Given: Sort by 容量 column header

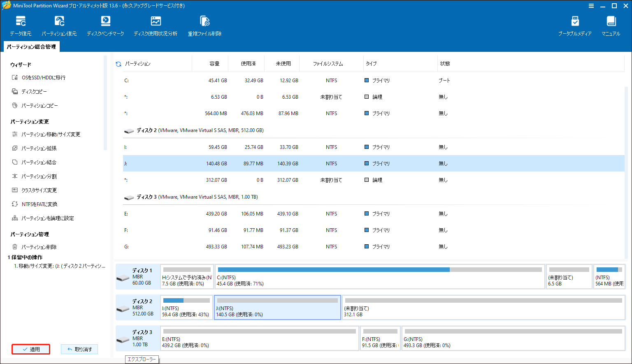Looking at the screenshot, I should click(214, 64).
